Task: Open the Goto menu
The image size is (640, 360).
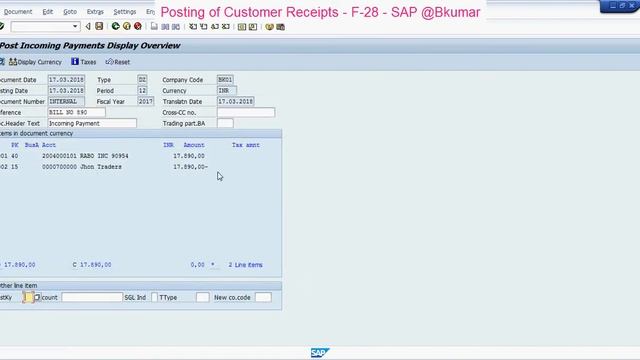Action: click(70, 12)
